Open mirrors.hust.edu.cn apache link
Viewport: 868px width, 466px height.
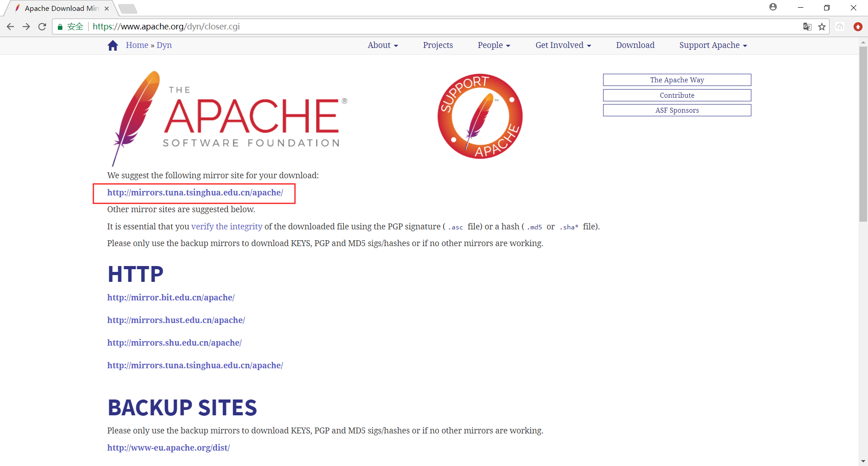click(176, 320)
